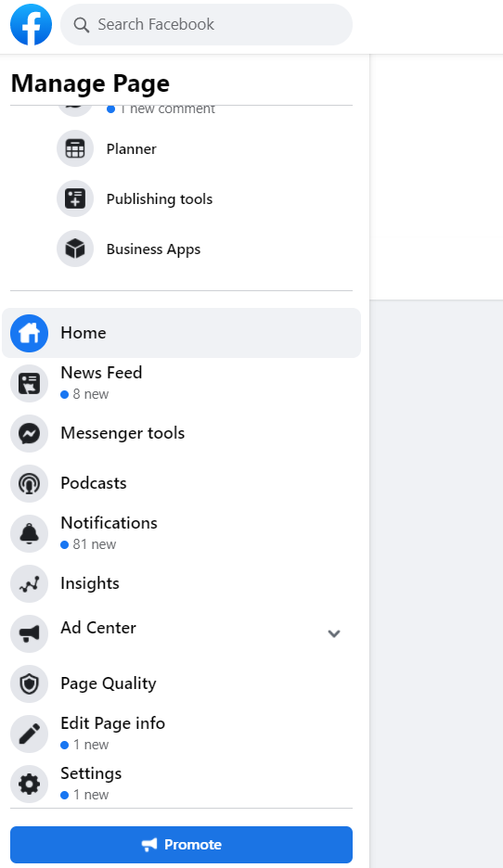Click the Edit Page info pencil icon
503x868 pixels.
click(x=30, y=734)
